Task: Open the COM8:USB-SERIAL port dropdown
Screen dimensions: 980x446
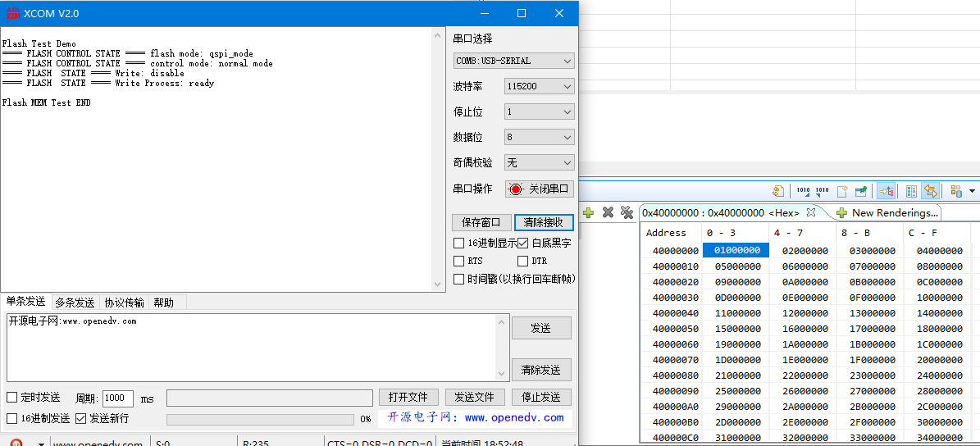Action: coord(513,61)
